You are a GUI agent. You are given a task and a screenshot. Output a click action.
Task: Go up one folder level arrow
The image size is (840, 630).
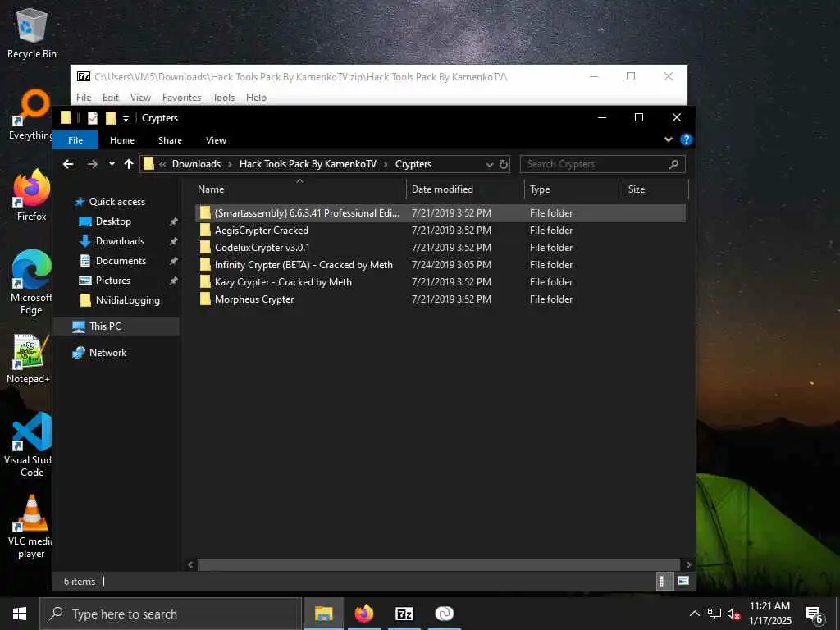(x=129, y=164)
